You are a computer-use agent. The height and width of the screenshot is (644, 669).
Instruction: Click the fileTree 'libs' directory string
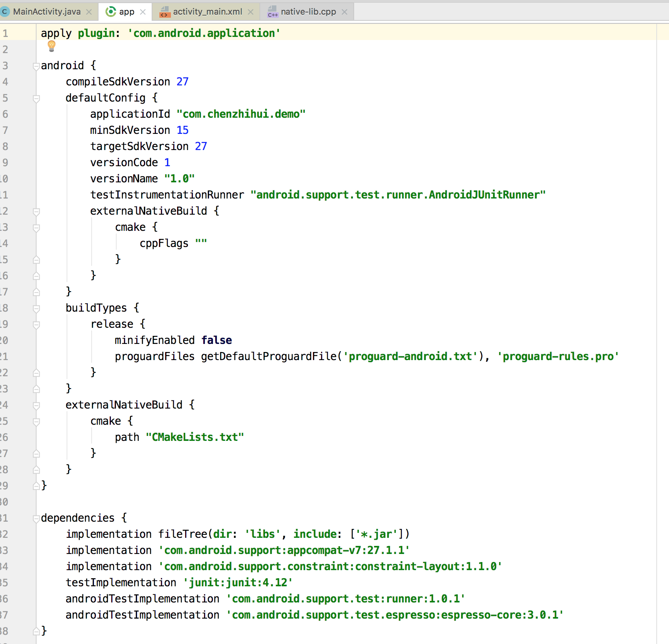(263, 534)
